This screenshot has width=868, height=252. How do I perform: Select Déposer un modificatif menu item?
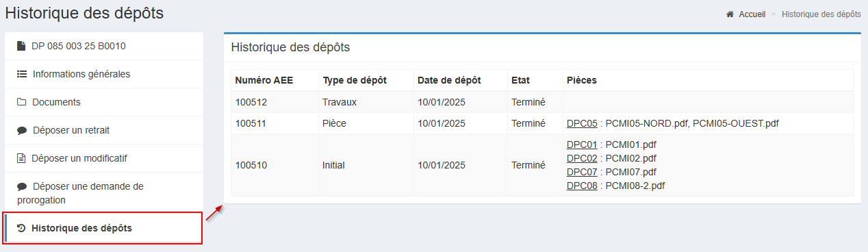(x=104, y=158)
